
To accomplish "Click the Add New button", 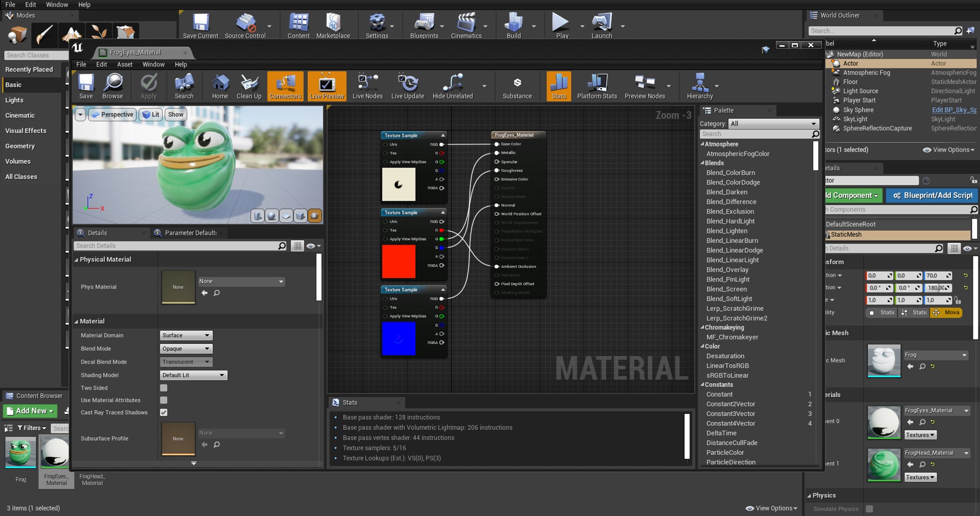I will pyautogui.click(x=31, y=411).
